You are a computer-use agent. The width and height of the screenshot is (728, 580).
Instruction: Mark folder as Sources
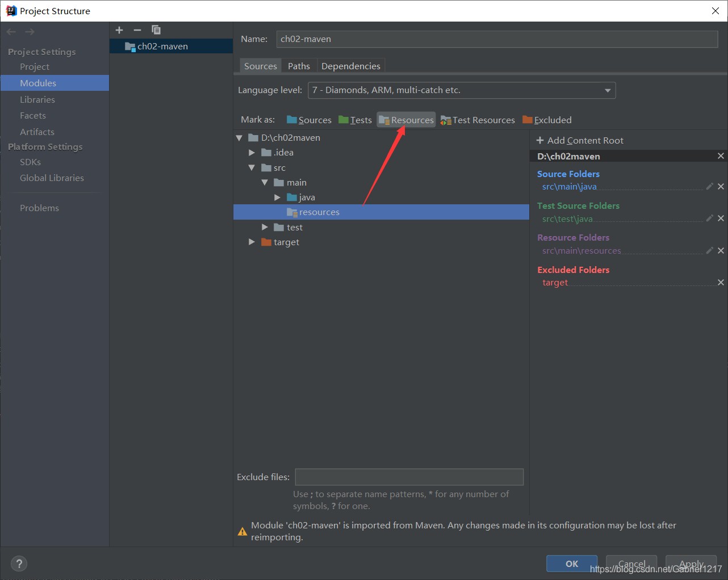click(x=309, y=120)
